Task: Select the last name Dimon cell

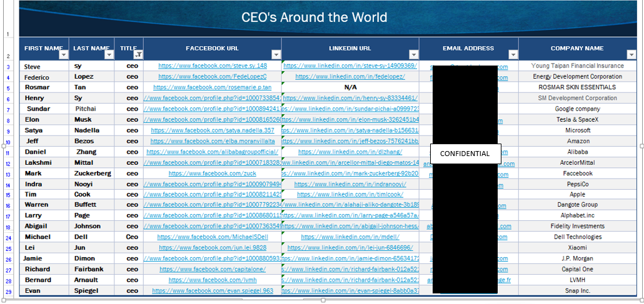Action: click(92, 258)
